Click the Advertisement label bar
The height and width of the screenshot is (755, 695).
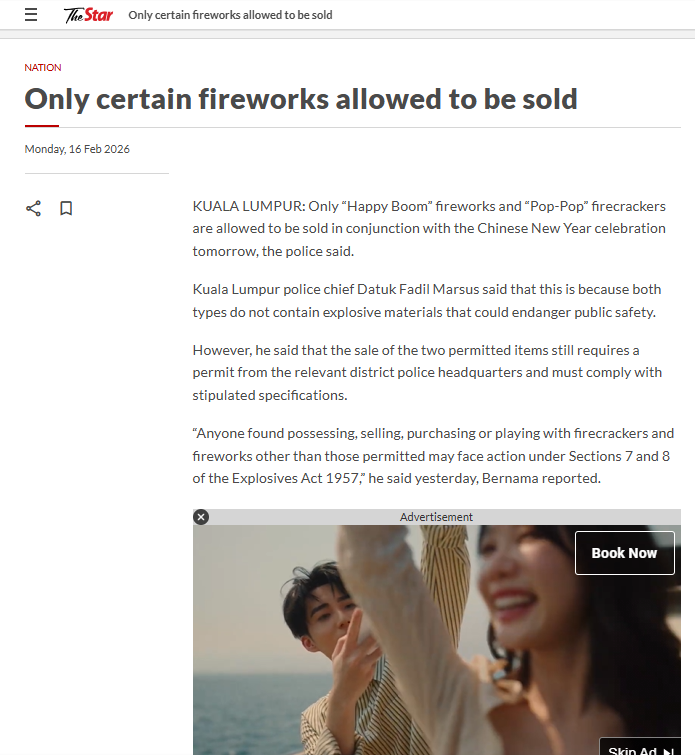(x=437, y=517)
